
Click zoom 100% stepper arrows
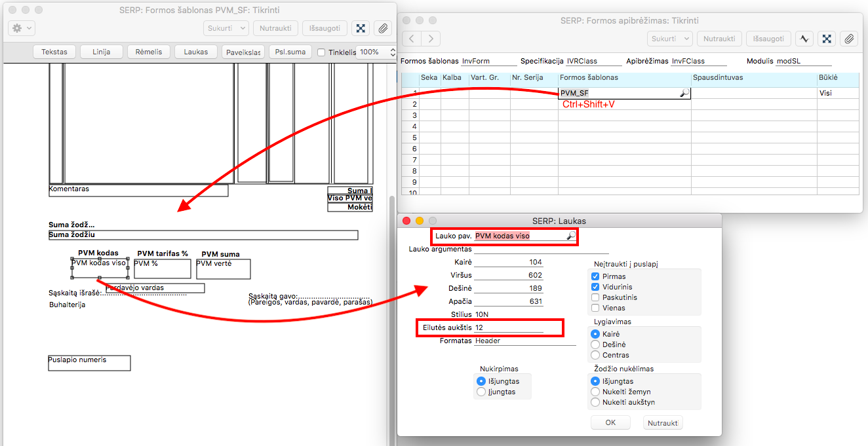[392, 52]
